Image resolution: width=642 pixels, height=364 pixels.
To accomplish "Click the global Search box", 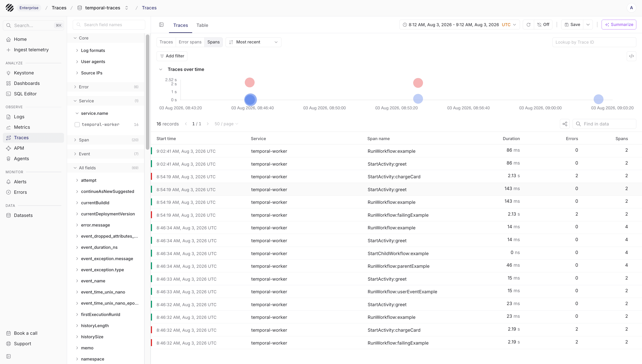I will point(33,26).
